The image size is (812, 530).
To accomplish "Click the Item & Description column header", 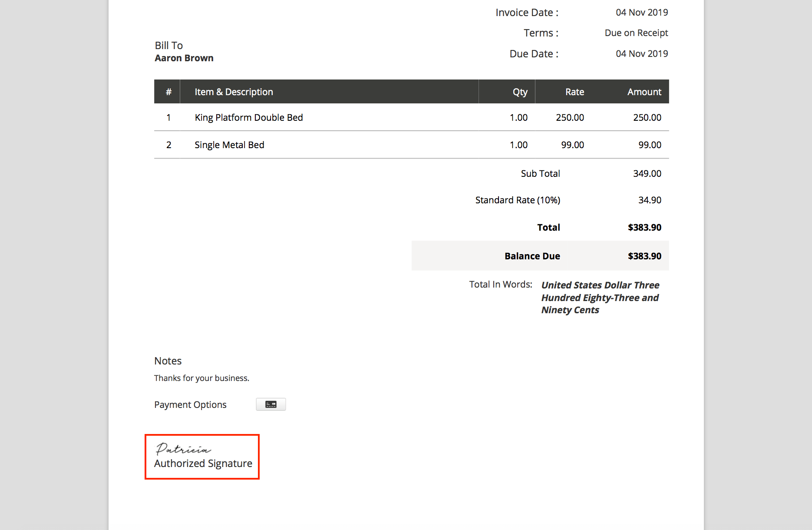I will tap(234, 92).
